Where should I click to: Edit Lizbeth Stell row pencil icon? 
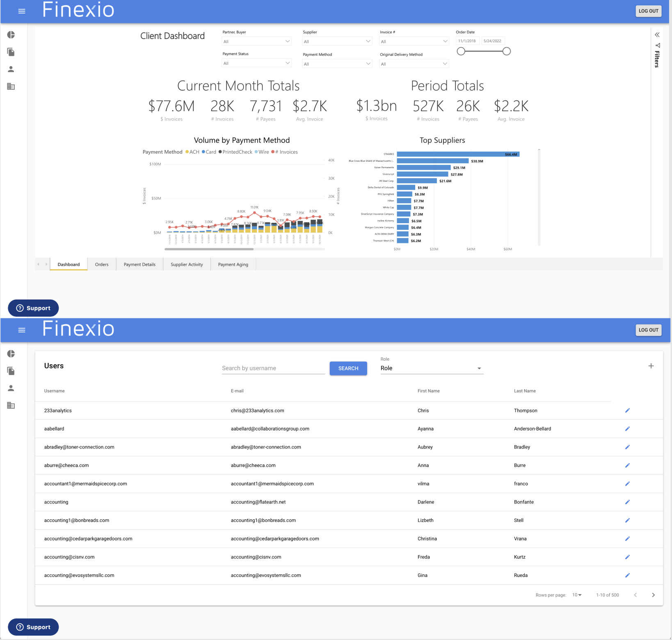click(x=627, y=520)
